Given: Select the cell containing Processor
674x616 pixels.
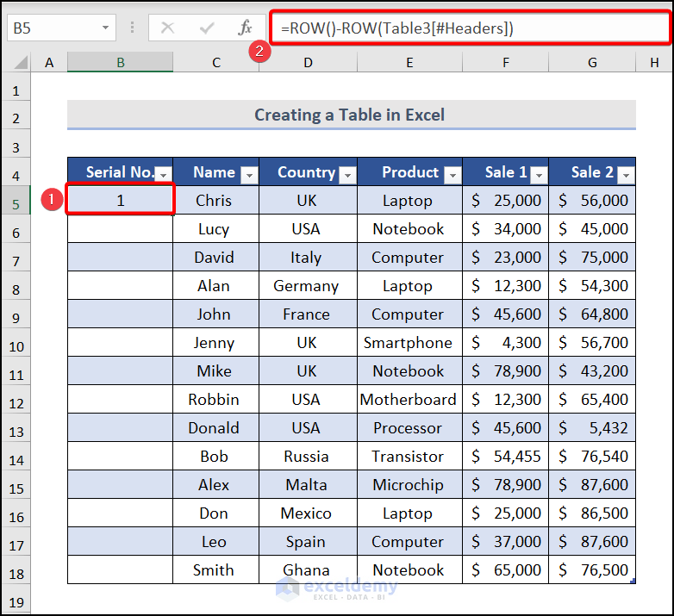Looking at the screenshot, I should click(409, 427).
